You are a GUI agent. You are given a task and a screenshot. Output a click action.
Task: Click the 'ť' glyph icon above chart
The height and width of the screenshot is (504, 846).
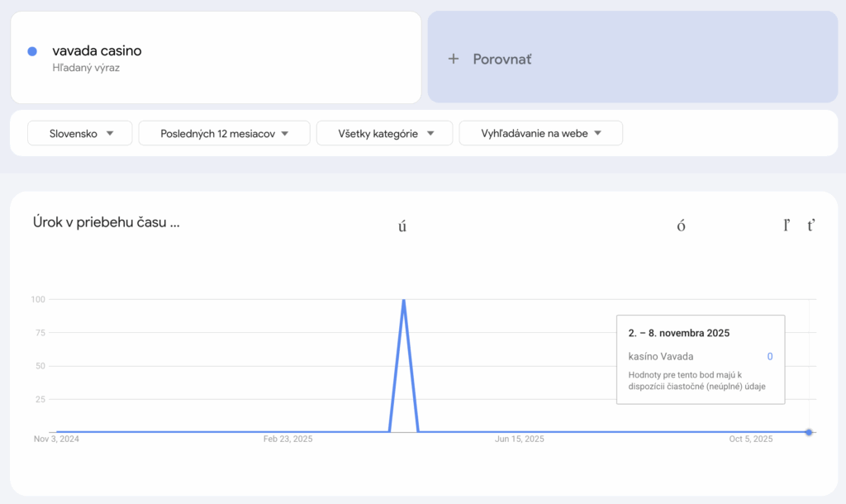[811, 225]
